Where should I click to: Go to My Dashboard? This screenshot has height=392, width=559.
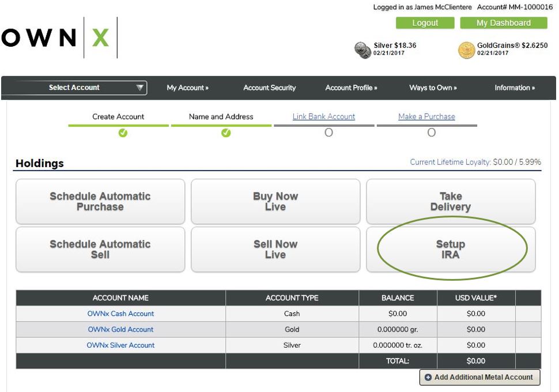click(503, 23)
